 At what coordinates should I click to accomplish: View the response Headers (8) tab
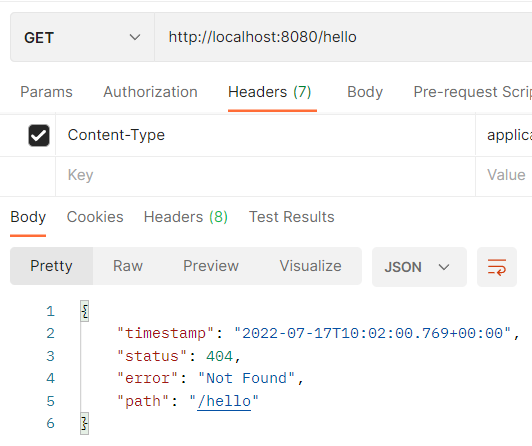[186, 217]
